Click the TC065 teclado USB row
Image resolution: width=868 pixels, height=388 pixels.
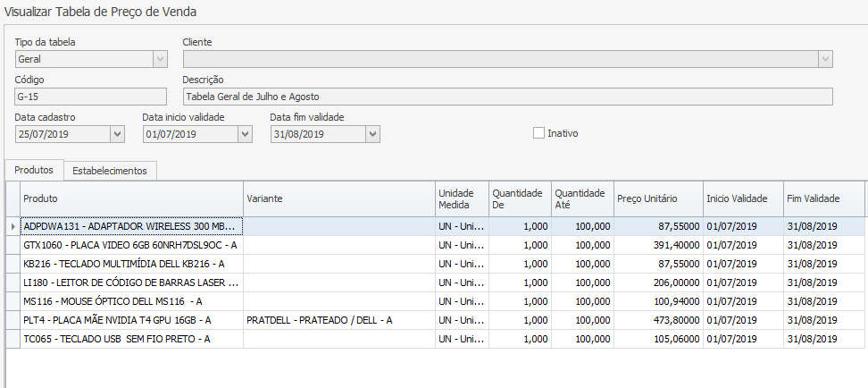tap(130, 339)
